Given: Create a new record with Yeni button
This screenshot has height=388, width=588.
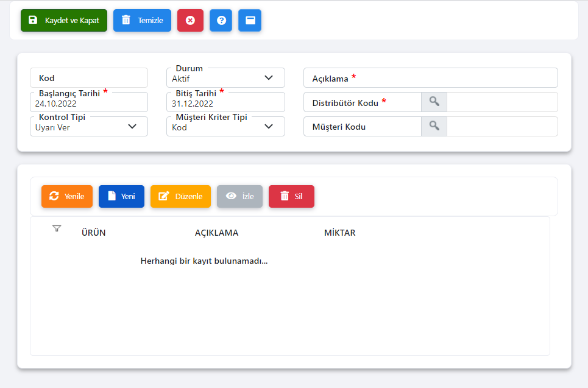Looking at the screenshot, I should 121,196.
